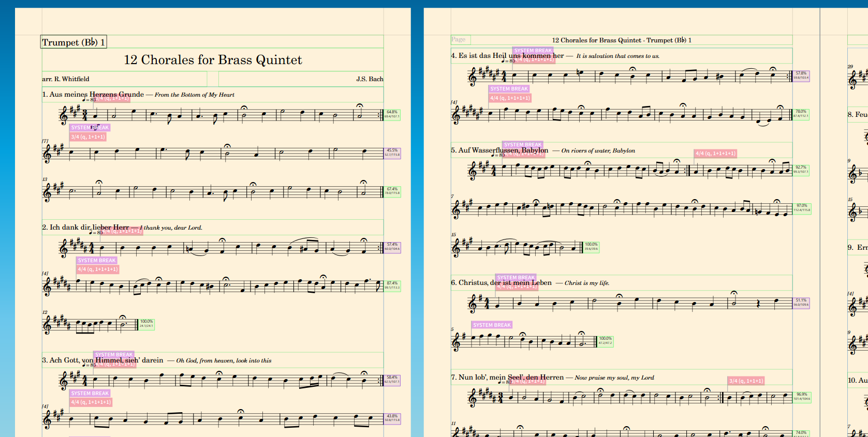The image size is (868, 437).
Task: Click the 58.4% system fullness indicator
Action: [392, 380]
